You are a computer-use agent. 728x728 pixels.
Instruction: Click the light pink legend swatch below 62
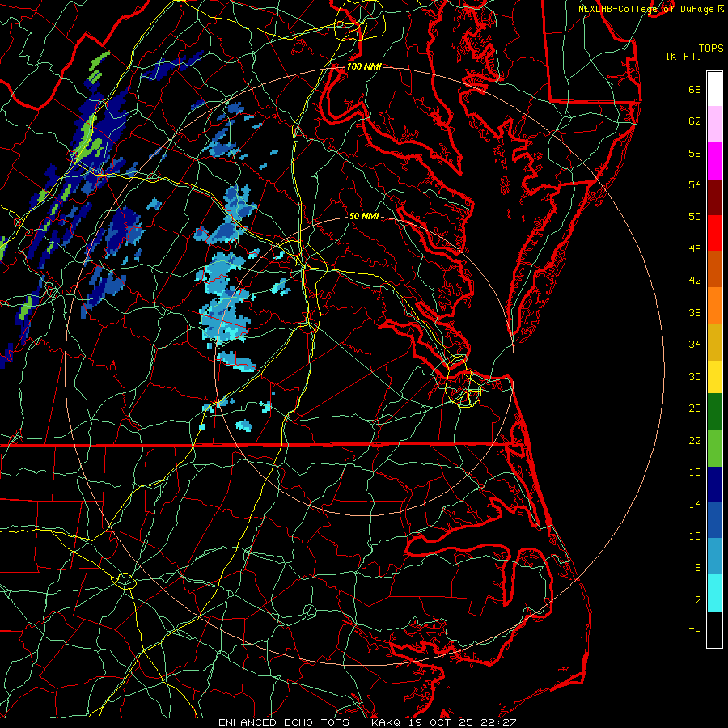point(714,124)
